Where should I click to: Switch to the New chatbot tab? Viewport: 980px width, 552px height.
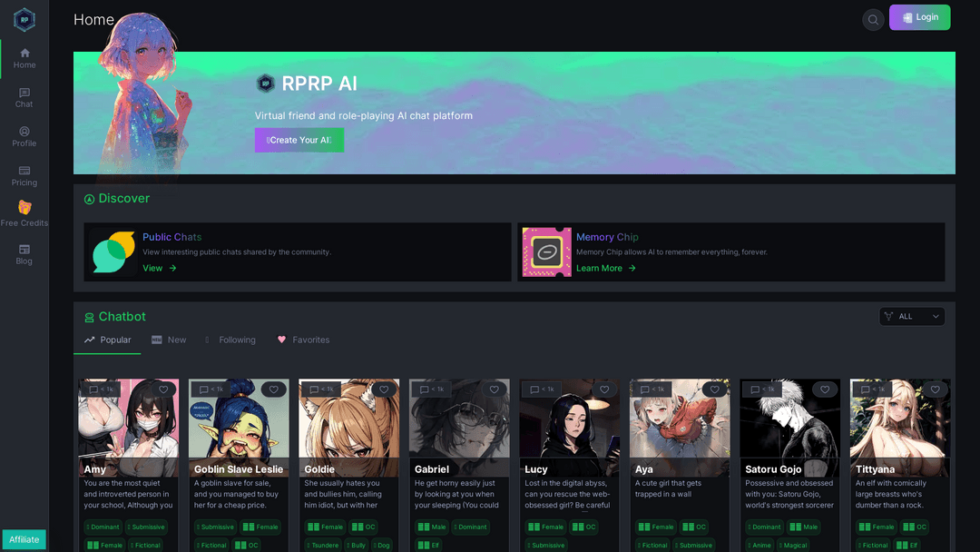pyautogui.click(x=169, y=340)
